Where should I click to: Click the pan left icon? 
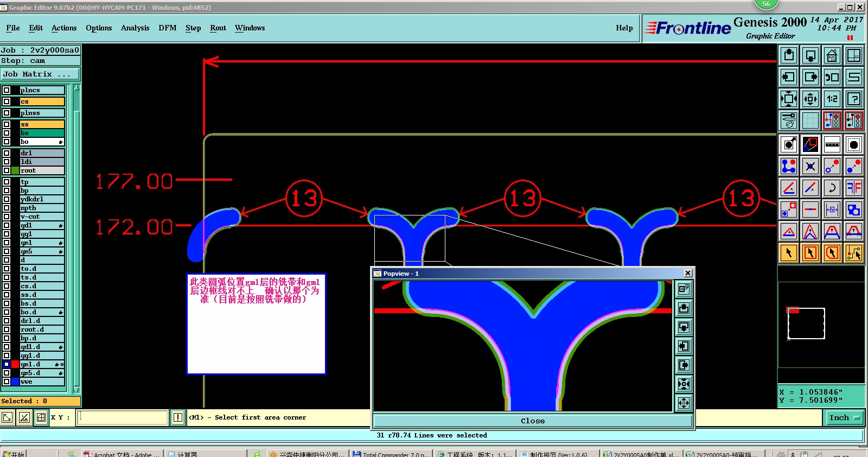789,77
